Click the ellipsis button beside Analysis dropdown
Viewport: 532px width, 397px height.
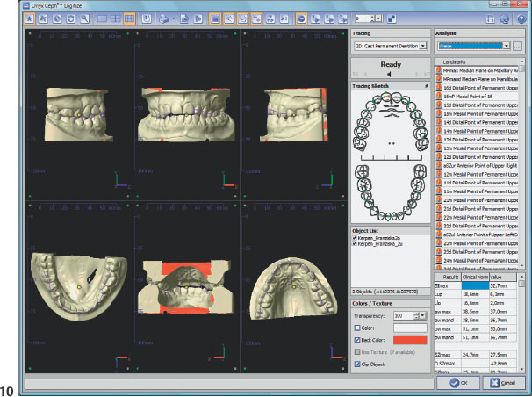518,44
